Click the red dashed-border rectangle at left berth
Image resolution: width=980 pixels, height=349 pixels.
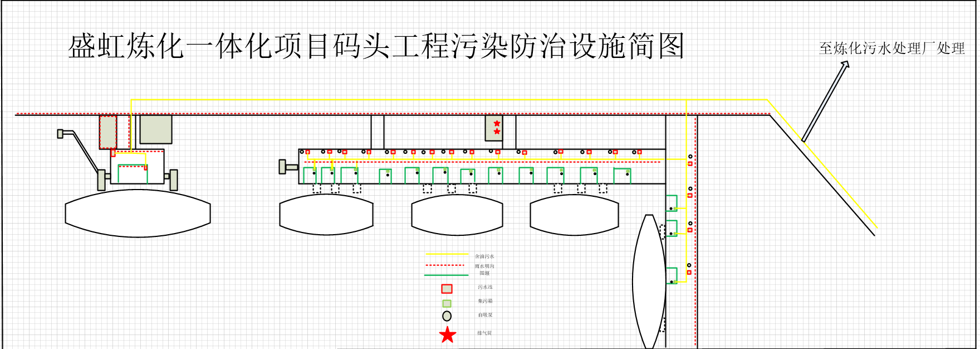pyautogui.click(x=108, y=132)
